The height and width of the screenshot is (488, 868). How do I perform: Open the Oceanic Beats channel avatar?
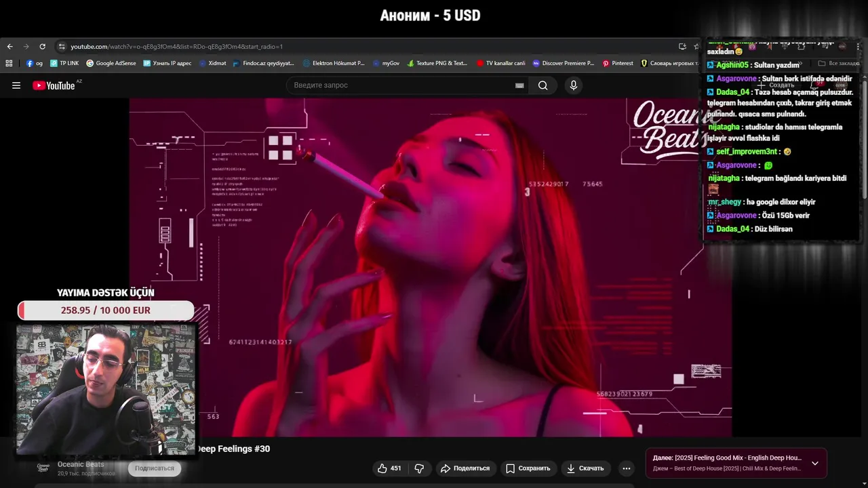coord(43,467)
